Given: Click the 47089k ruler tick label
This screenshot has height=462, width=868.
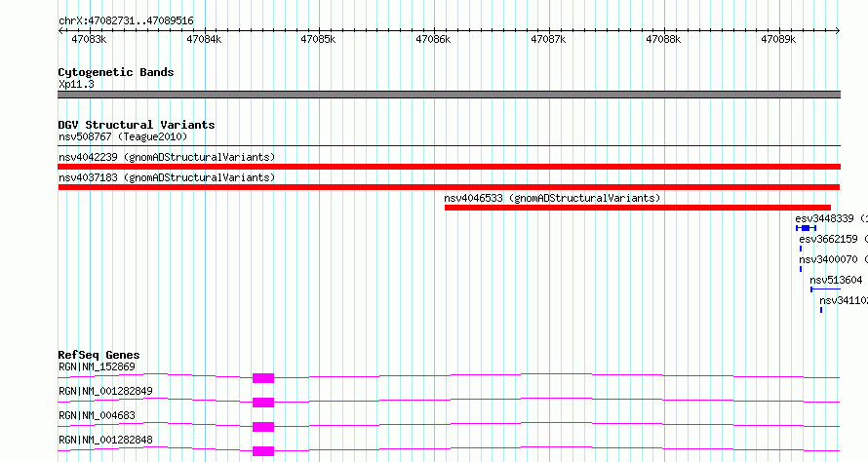Looking at the screenshot, I should pyautogui.click(x=779, y=39).
